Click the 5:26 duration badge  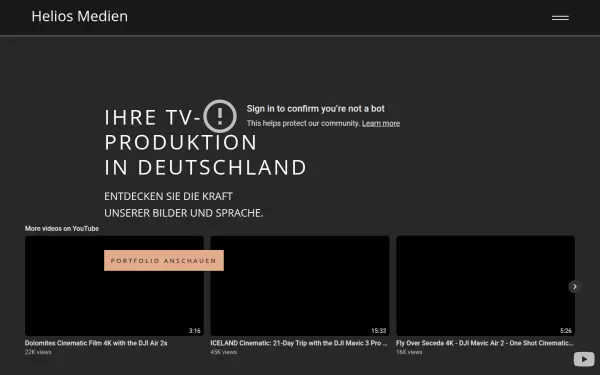click(566, 331)
